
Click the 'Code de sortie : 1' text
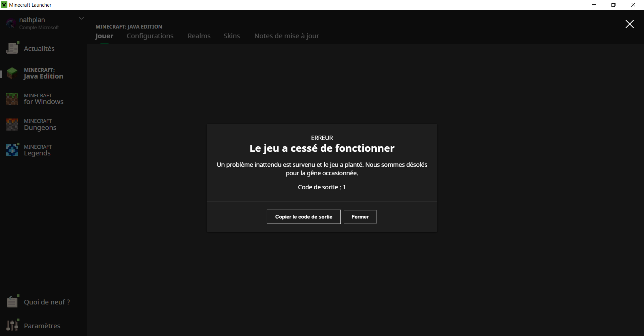pos(322,187)
